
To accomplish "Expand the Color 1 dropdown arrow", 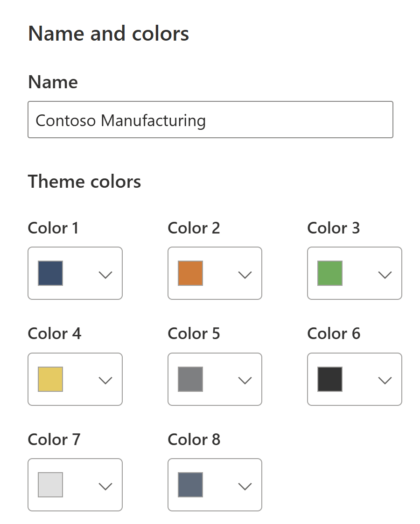I will point(106,275).
